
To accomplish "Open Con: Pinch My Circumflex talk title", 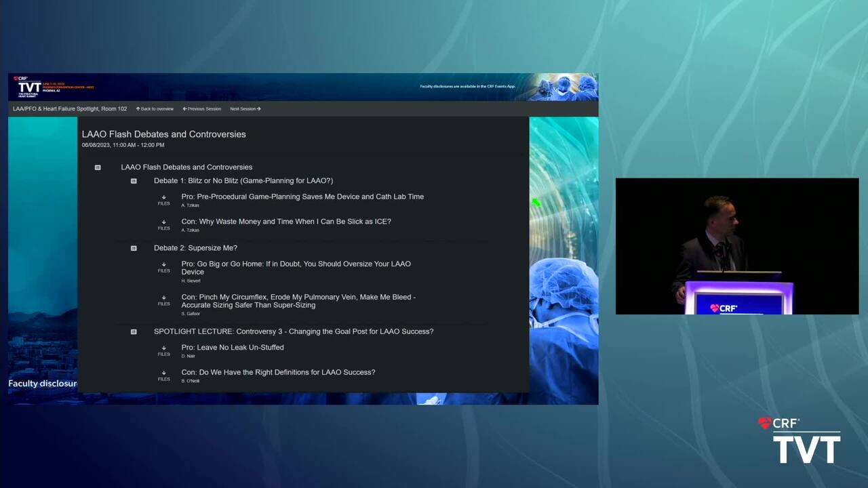I will (298, 301).
